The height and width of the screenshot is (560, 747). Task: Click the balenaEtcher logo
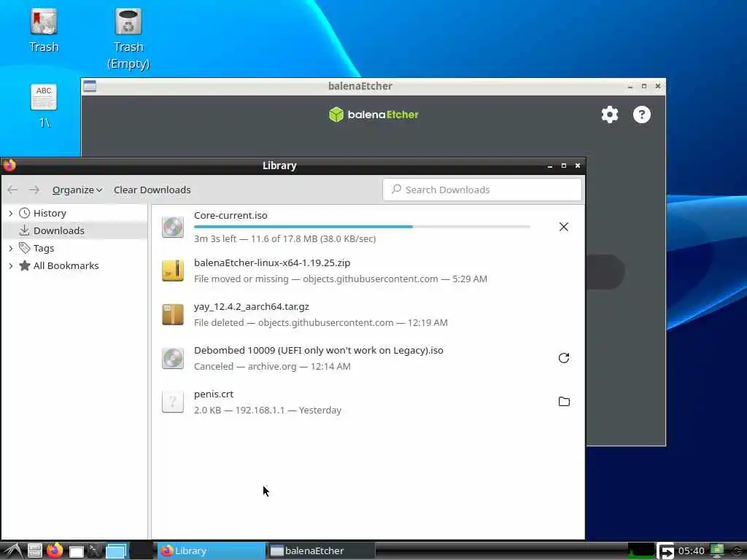click(x=373, y=114)
